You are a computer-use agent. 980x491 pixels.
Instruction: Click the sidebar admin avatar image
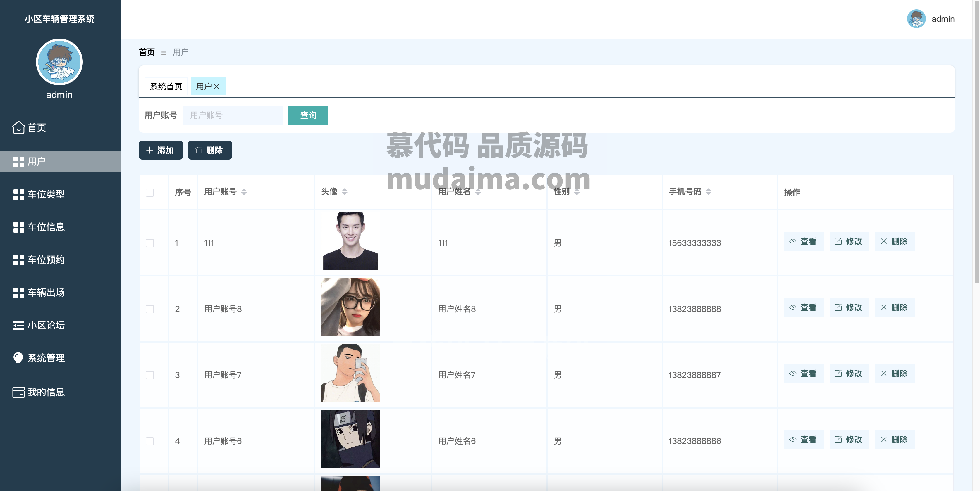pos(59,62)
